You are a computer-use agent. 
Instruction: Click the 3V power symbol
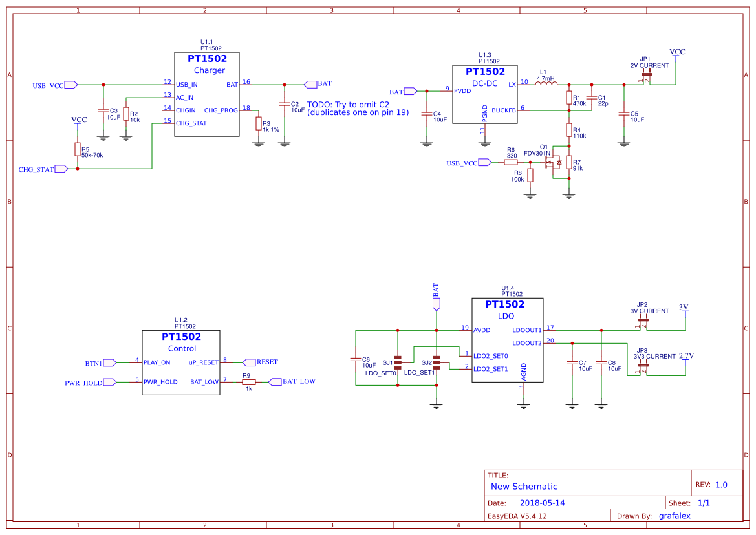(x=684, y=309)
